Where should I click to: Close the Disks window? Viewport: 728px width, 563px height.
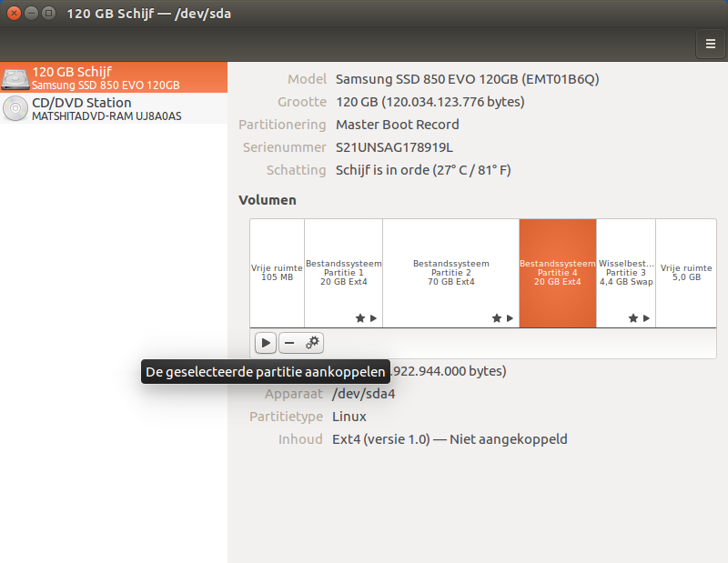[x=14, y=14]
